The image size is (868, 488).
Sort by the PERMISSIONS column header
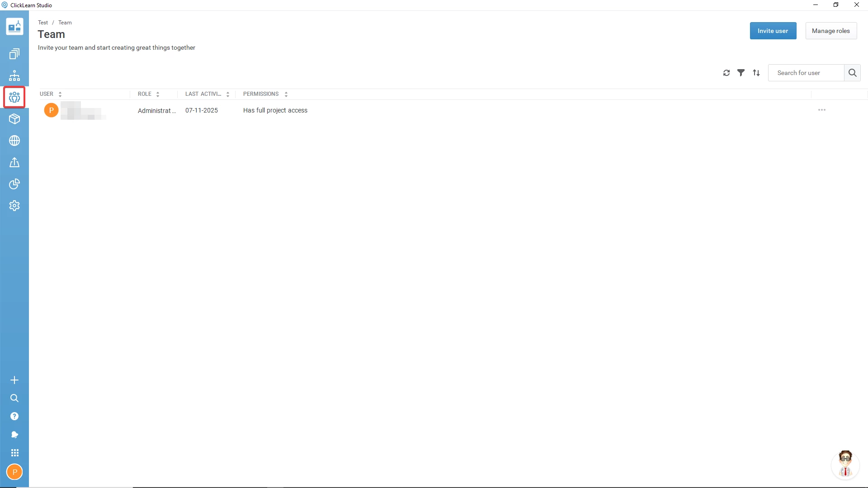(x=261, y=94)
